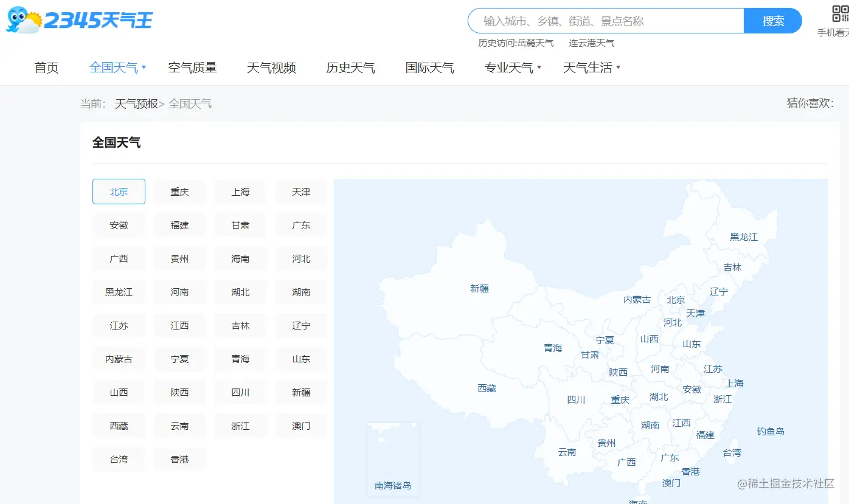The height and width of the screenshot is (504, 849).
Task: Open the 空气质量 nav item
Action: pos(192,67)
